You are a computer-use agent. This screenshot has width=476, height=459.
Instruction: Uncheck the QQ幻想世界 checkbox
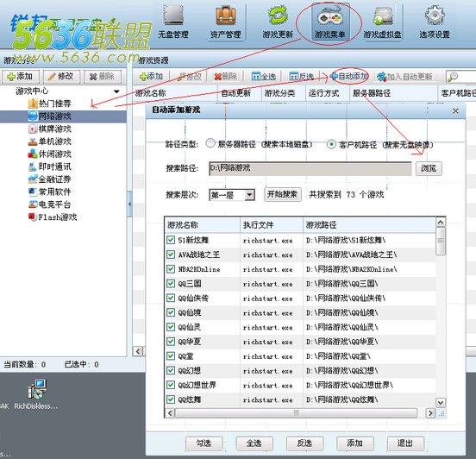[x=171, y=385]
